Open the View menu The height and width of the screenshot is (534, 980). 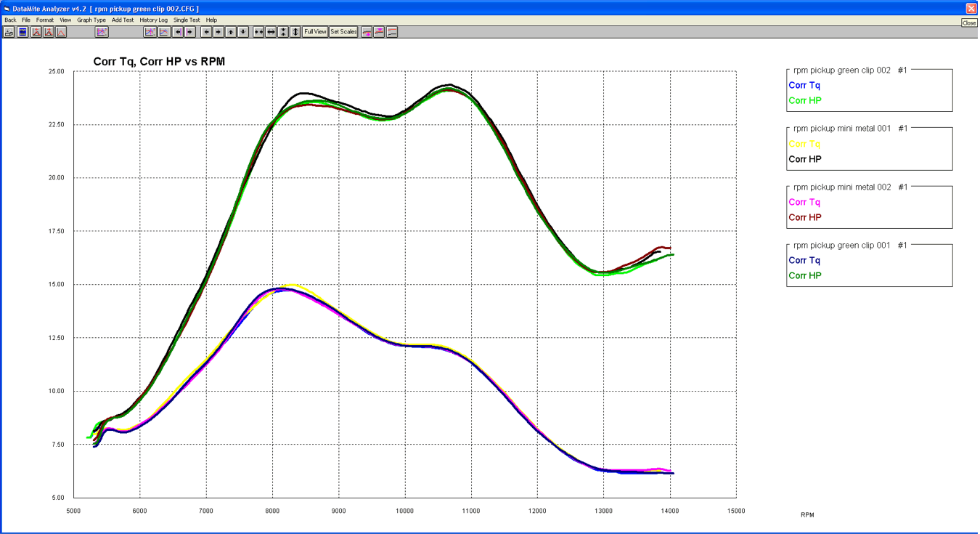point(65,20)
